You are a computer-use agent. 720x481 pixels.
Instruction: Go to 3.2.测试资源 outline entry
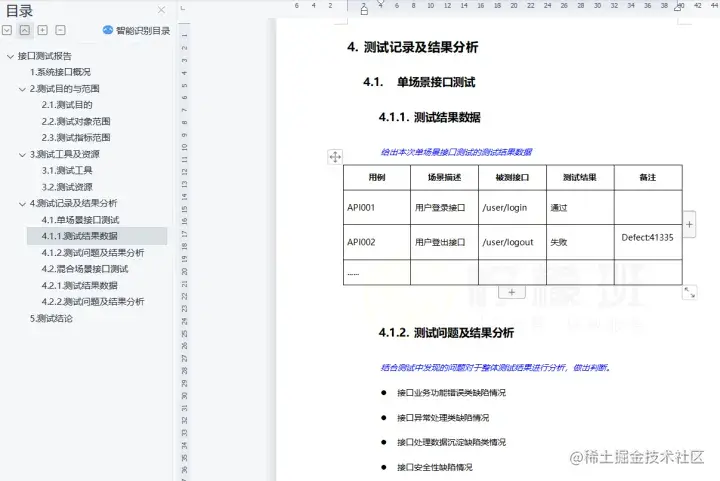pyautogui.click(x=67, y=187)
